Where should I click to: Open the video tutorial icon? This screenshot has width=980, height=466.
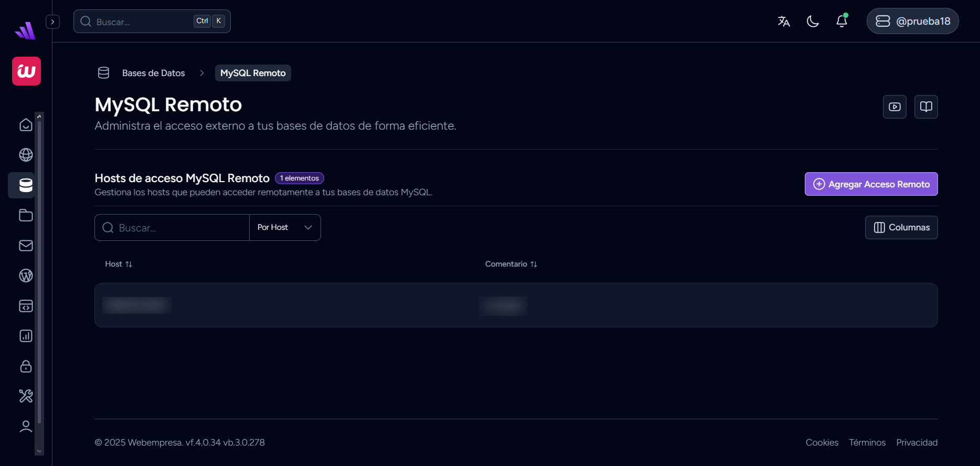(894, 107)
